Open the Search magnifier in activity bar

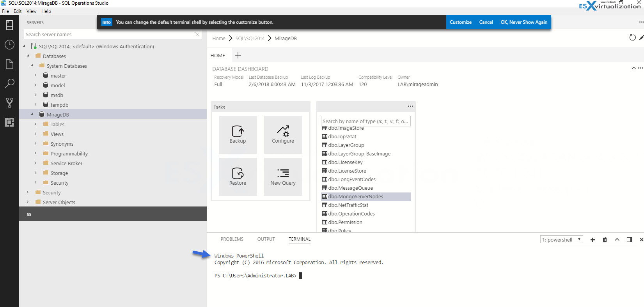point(9,83)
